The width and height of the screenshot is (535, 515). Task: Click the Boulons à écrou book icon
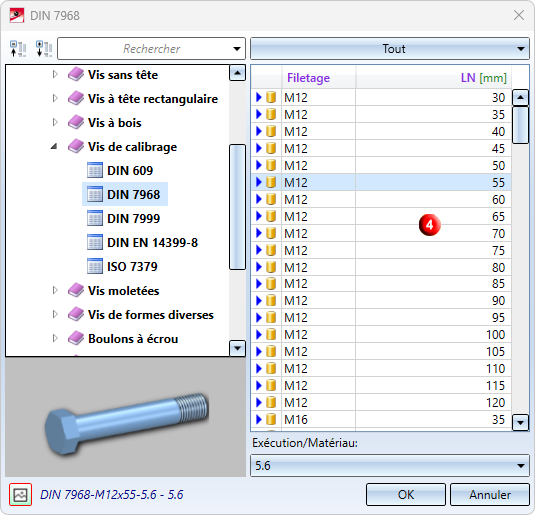coord(76,339)
